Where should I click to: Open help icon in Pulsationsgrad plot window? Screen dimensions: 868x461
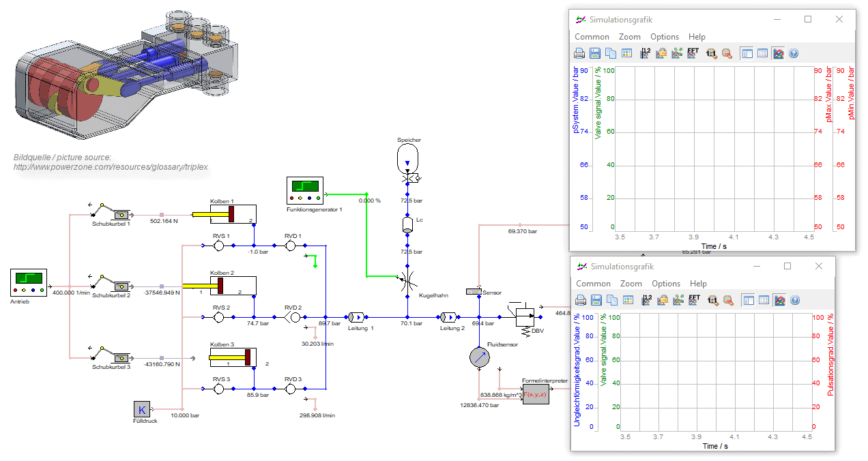click(x=794, y=300)
